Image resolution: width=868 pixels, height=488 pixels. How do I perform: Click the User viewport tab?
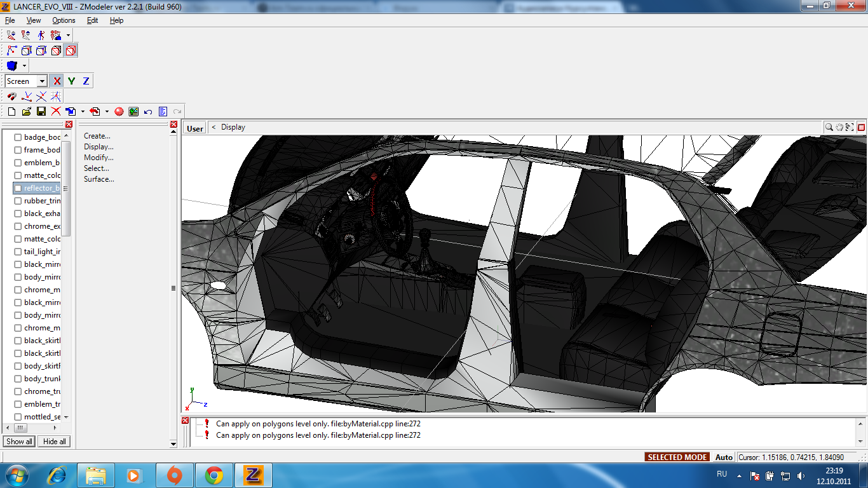coord(195,128)
